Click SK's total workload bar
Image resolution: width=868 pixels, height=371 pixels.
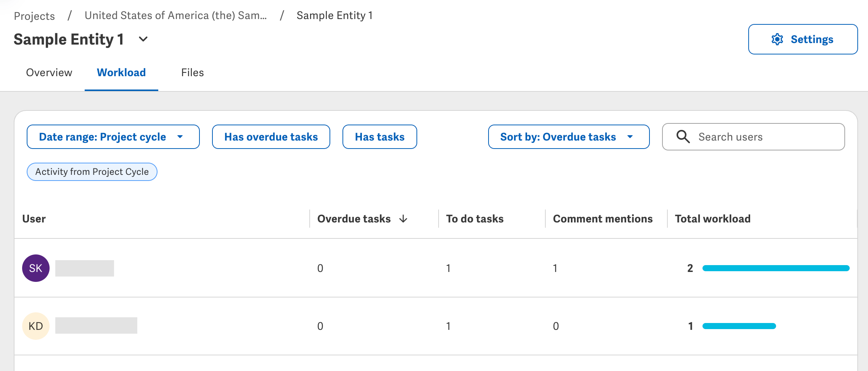click(776, 268)
